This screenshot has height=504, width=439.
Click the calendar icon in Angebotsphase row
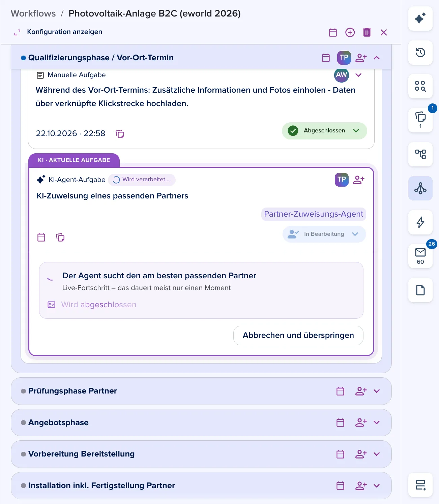[341, 422]
